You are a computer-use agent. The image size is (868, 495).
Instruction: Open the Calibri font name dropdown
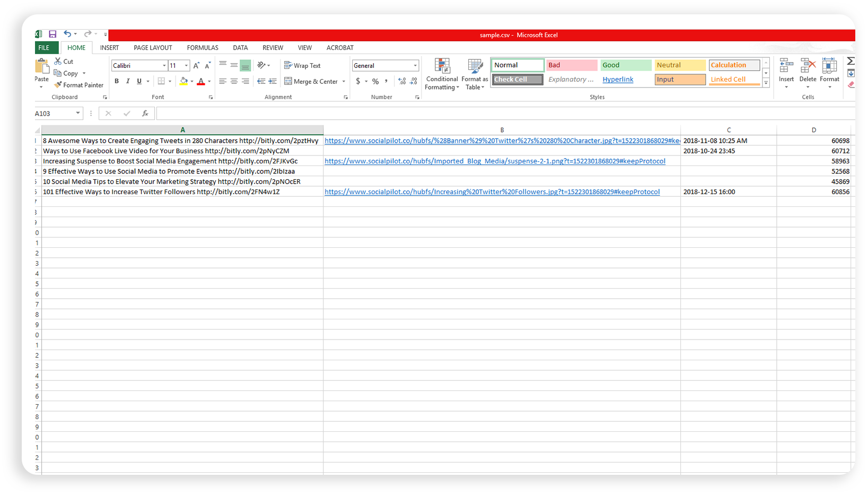[164, 66]
